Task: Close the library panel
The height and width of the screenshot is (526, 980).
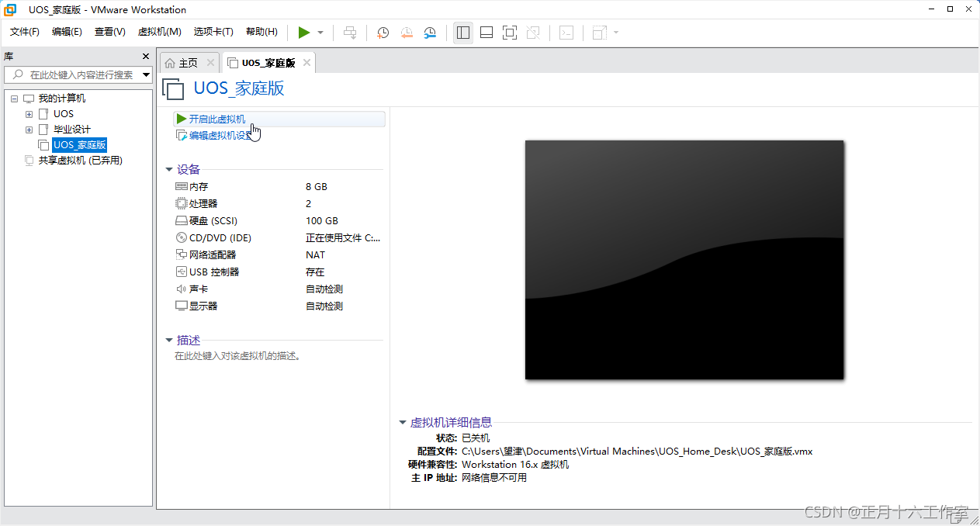Action: [x=146, y=57]
